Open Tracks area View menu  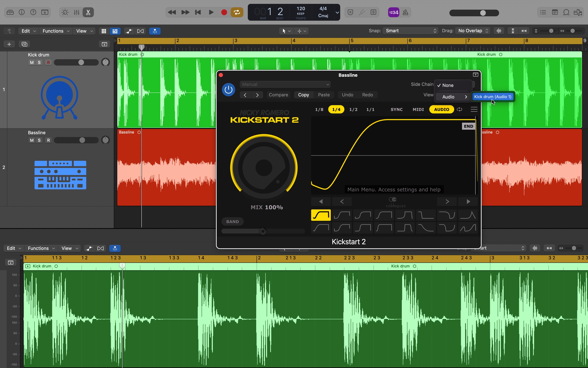click(x=84, y=31)
